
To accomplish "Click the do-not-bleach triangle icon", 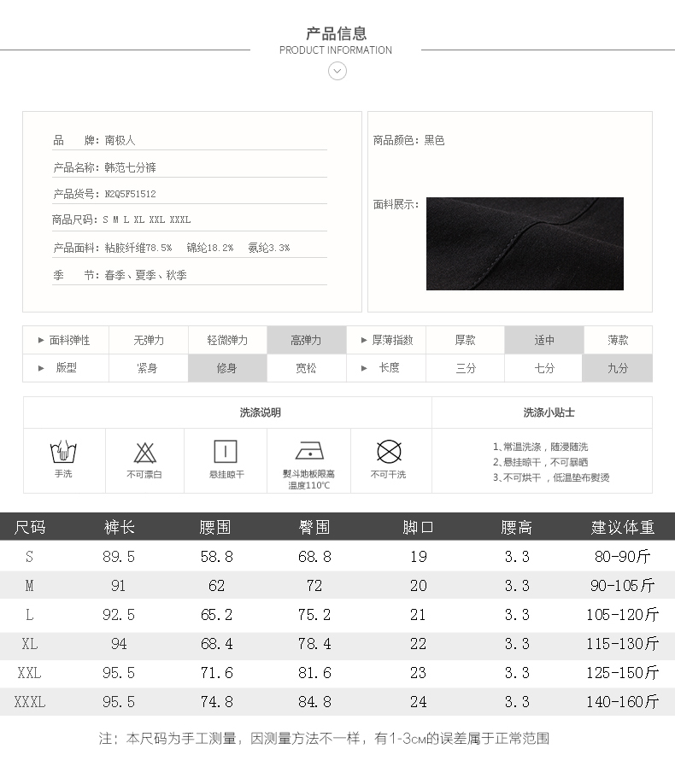I will [x=144, y=452].
